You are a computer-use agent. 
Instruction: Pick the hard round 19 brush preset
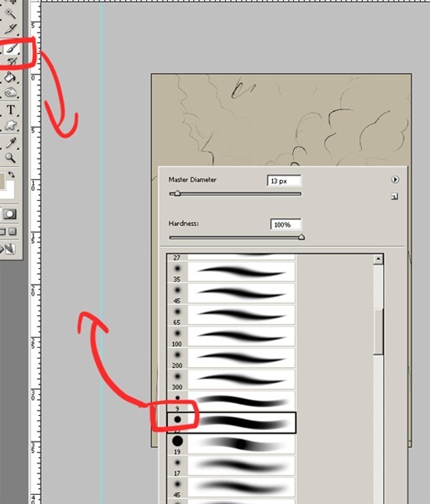click(231, 444)
